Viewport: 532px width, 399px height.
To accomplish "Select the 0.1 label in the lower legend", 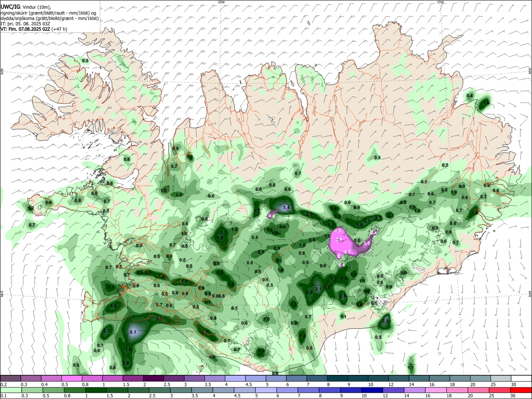I will [x=3, y=396].
